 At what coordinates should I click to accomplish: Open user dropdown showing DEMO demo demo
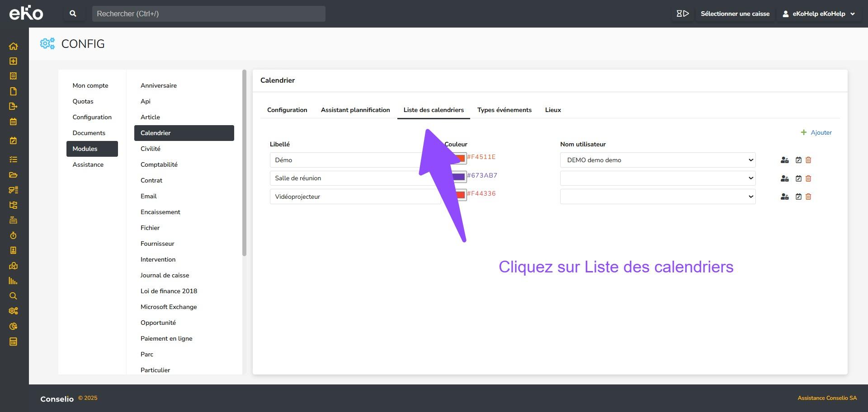[657, 160]
